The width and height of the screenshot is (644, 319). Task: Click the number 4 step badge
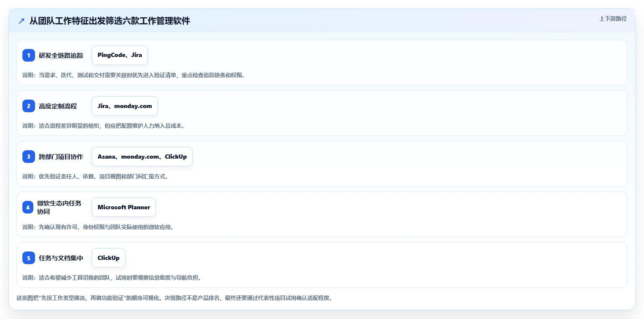[x=28, y=207]
